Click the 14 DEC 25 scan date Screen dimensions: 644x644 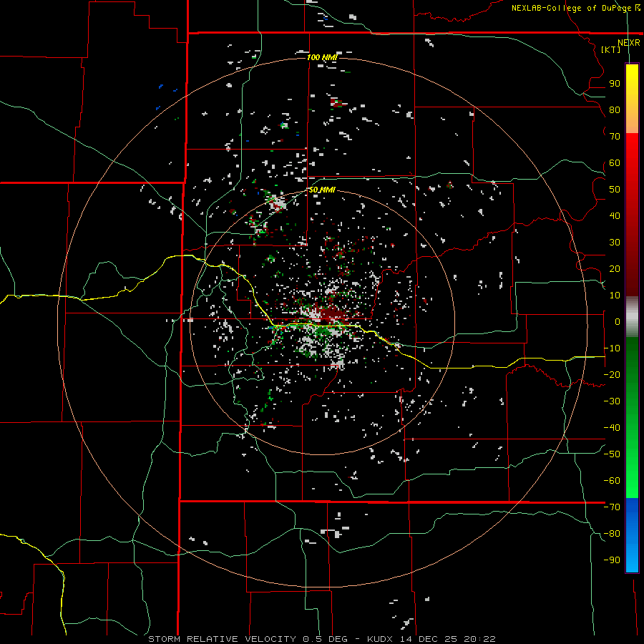pyautogui.click(x=431, y=639)
